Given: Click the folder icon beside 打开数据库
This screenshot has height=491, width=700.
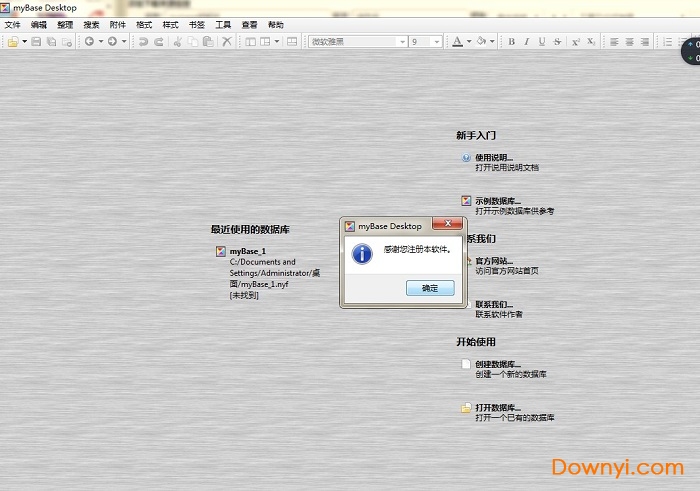Looking at the screenshot, I should pyautogui.click(x=466, y=408).
